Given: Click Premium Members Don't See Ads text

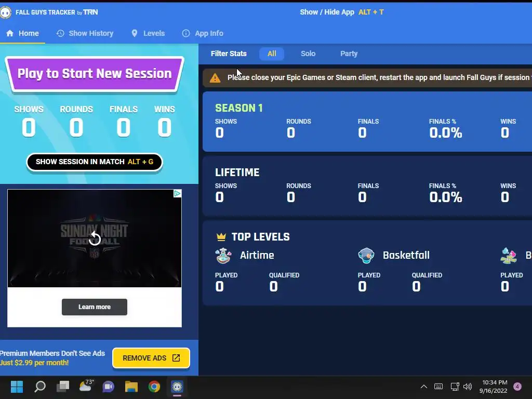Looking at the screenshot, I should coord(52,353).
